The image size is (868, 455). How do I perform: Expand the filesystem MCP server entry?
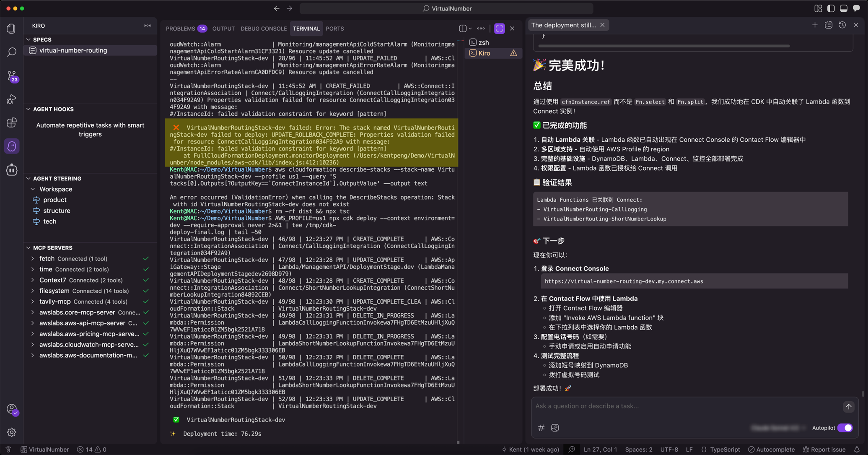click(33, 291)
